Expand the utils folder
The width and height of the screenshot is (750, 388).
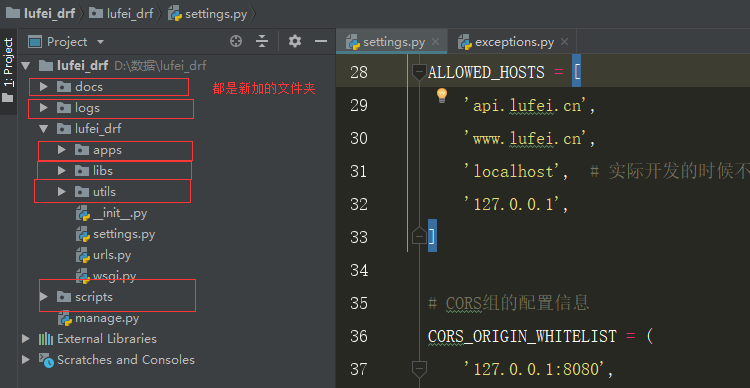pyautogui.click(x=61, y=191)
